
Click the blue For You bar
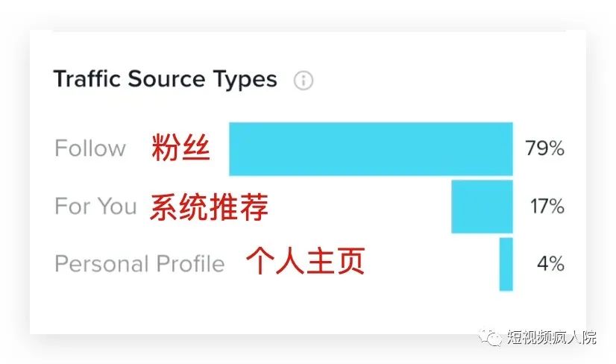[x=482, y=206]
